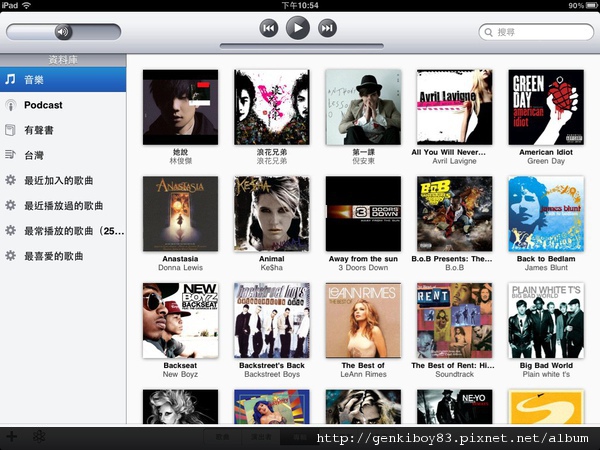Tap gear icon beside 最近播放過的歌曲

[x=10, y=205]
